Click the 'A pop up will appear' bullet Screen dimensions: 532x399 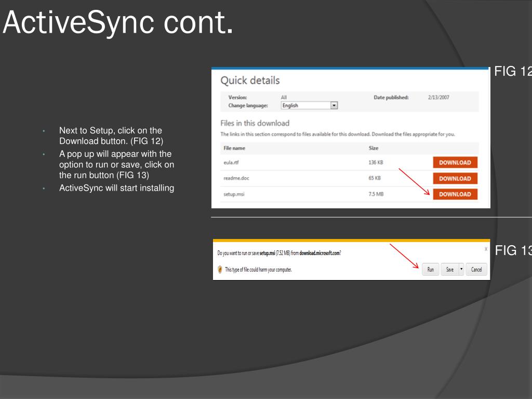[117, 165]
